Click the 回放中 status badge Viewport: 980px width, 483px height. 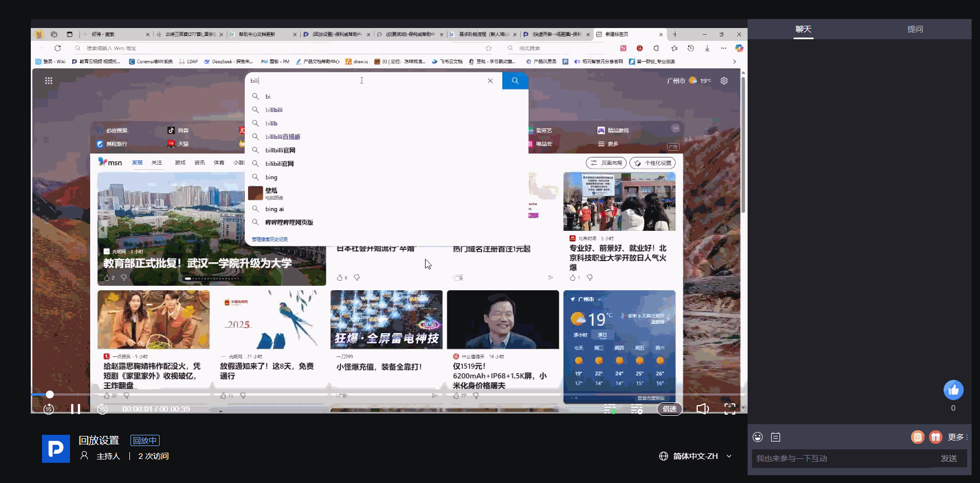[145, 440]
